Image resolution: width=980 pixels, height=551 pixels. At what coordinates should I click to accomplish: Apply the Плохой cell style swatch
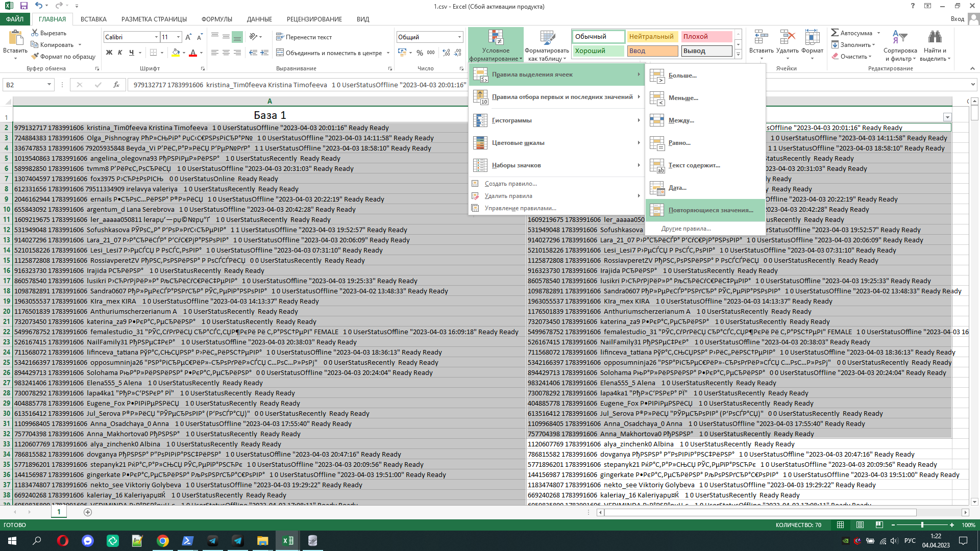(706, 37)
